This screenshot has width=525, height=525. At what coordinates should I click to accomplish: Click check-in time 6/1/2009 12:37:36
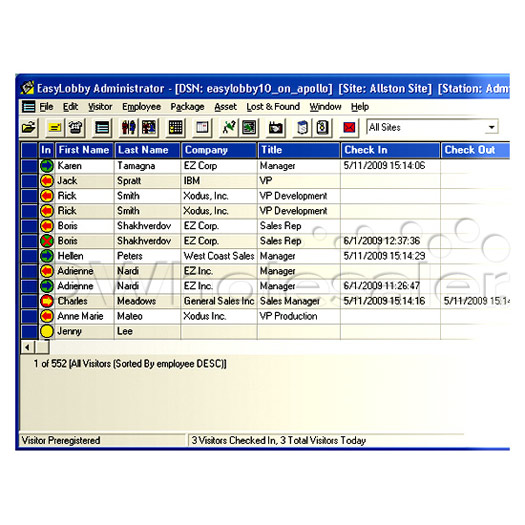[x=390, y=241]
